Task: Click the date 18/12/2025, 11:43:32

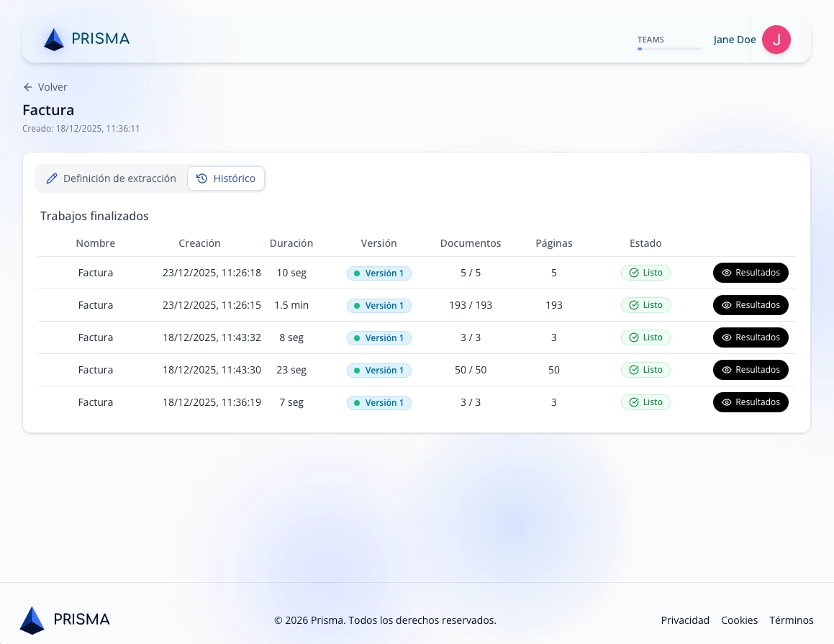Action: click(212, 337)
